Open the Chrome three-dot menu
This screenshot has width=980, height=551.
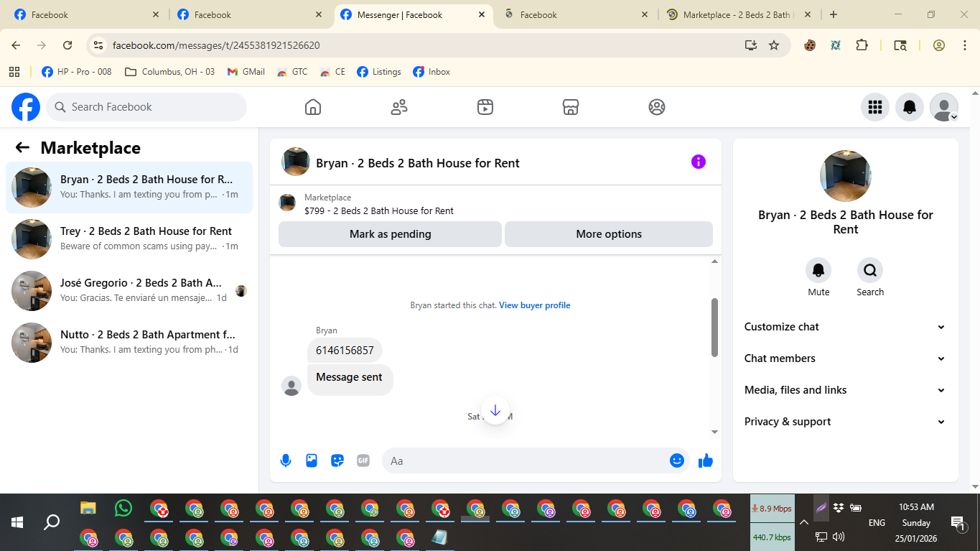tap(964, 45)
